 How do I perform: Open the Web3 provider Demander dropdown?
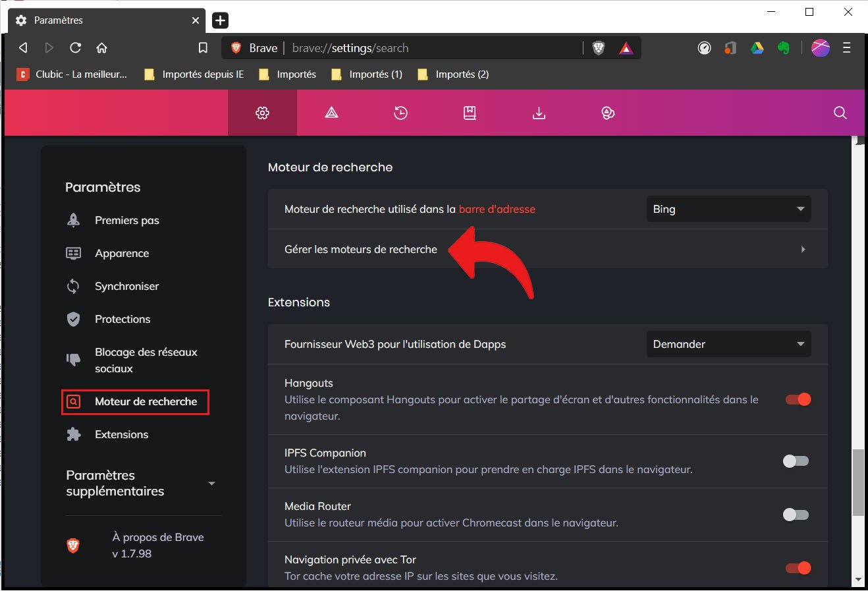tap(728, 344)
